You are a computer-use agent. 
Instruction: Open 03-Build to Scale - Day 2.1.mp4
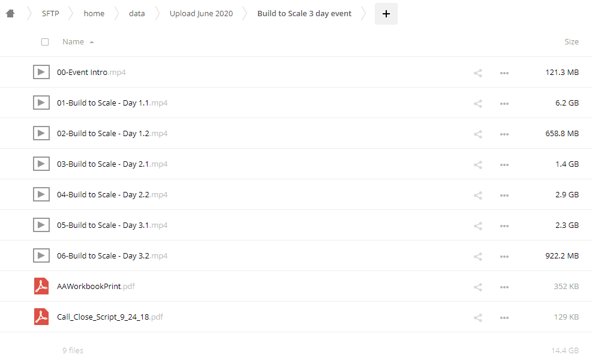[112, 164]
